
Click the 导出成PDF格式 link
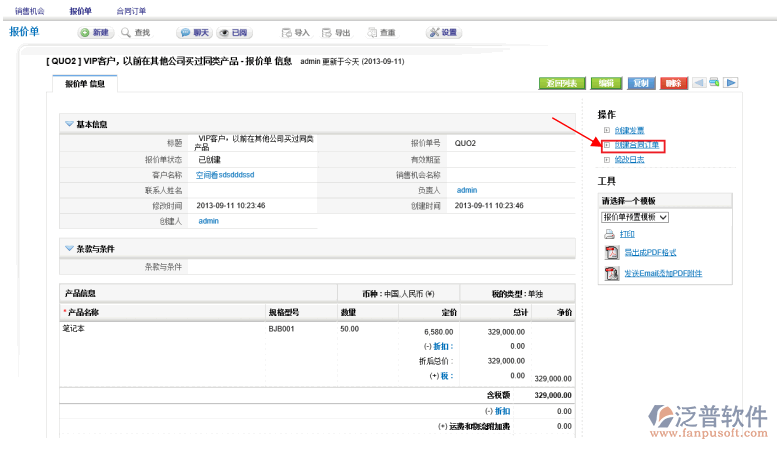coord(650,252)
